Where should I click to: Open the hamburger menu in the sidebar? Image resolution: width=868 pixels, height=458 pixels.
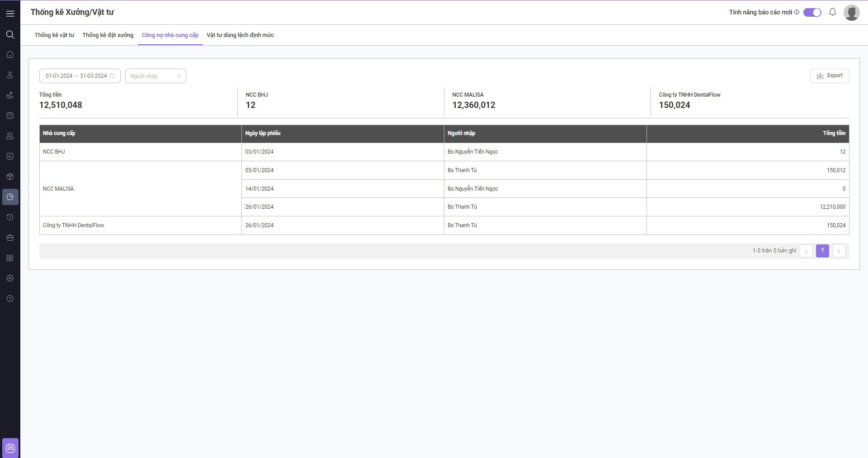[10, 14]
